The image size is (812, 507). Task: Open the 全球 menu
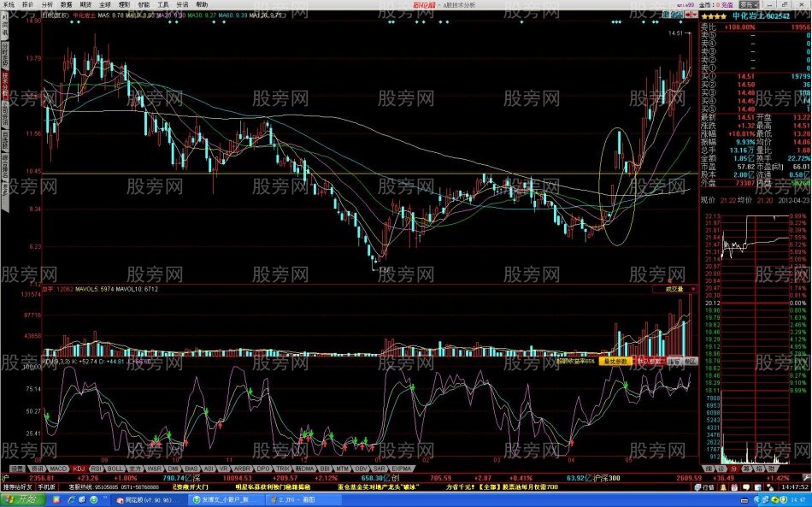click(x=104, y=4)
